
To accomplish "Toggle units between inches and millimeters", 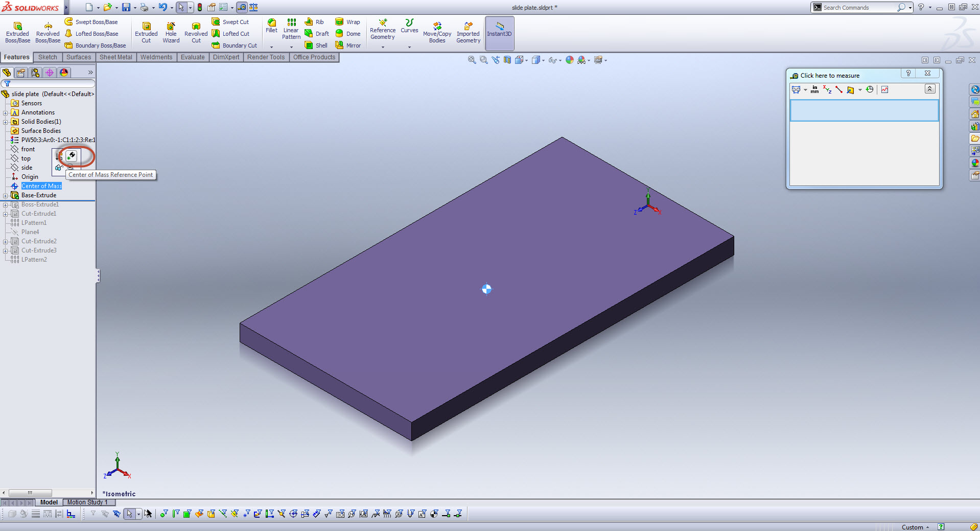I will [814, 89].
